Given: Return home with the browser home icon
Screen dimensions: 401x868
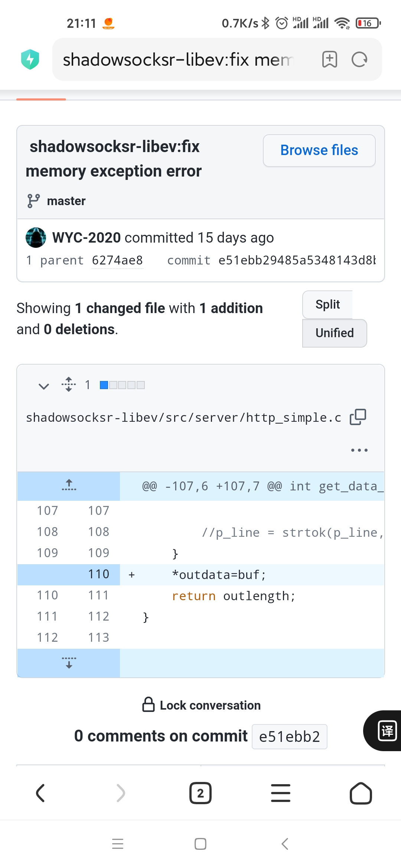Looking at the screenshot, I should [361, 793].
